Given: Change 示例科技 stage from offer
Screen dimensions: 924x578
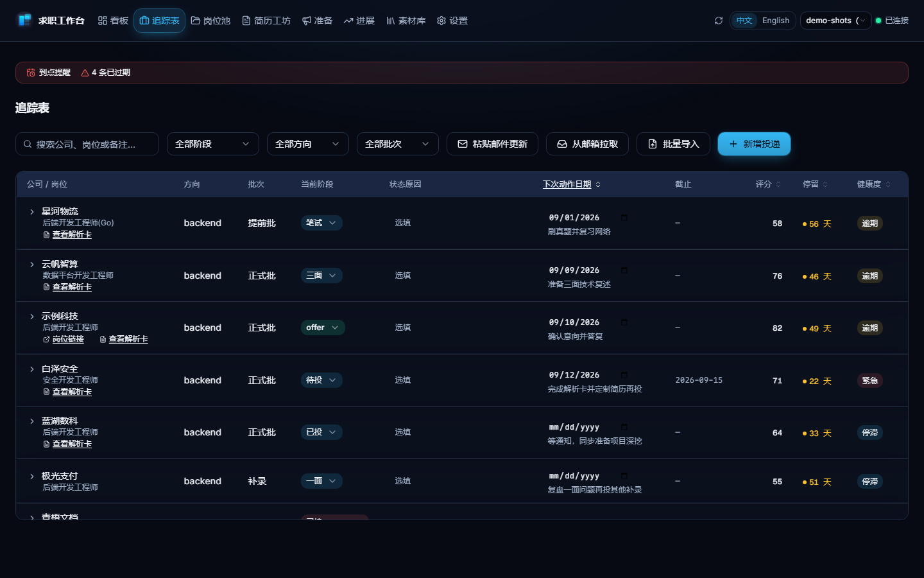Looking at the screenshot, I should 323,328.
